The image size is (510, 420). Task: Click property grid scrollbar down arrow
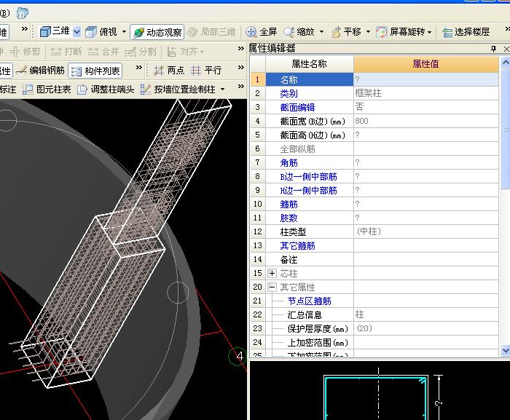pos(505,350)
